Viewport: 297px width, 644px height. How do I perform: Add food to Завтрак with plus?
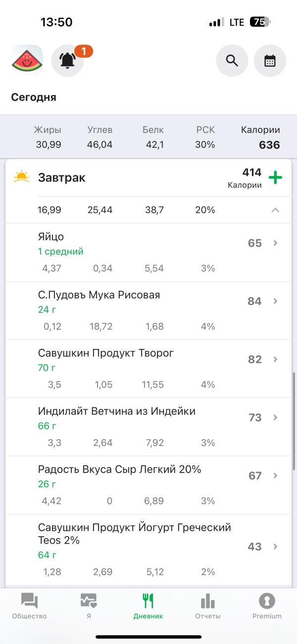coord(275,178)
